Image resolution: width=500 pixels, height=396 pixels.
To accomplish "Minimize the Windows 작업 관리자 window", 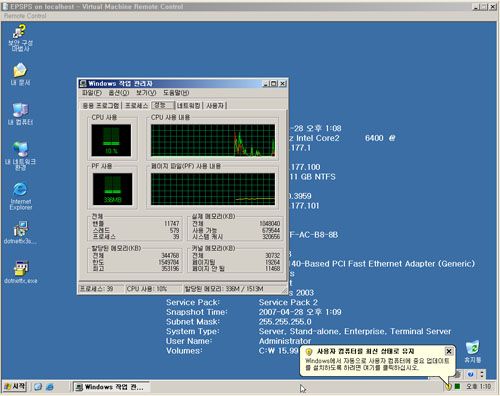I will [266, 84].
